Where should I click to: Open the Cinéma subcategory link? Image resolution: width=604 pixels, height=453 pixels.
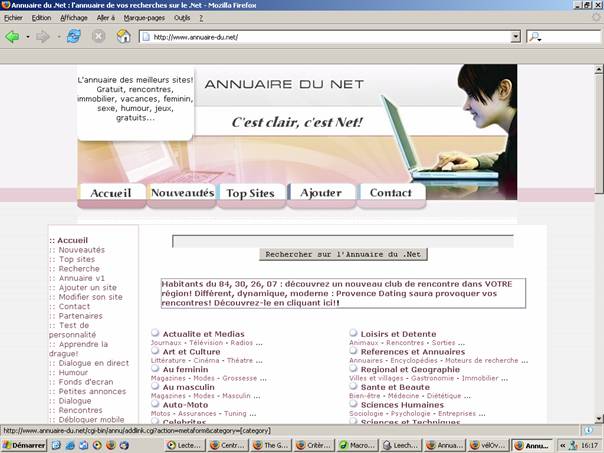click(206, 361)
